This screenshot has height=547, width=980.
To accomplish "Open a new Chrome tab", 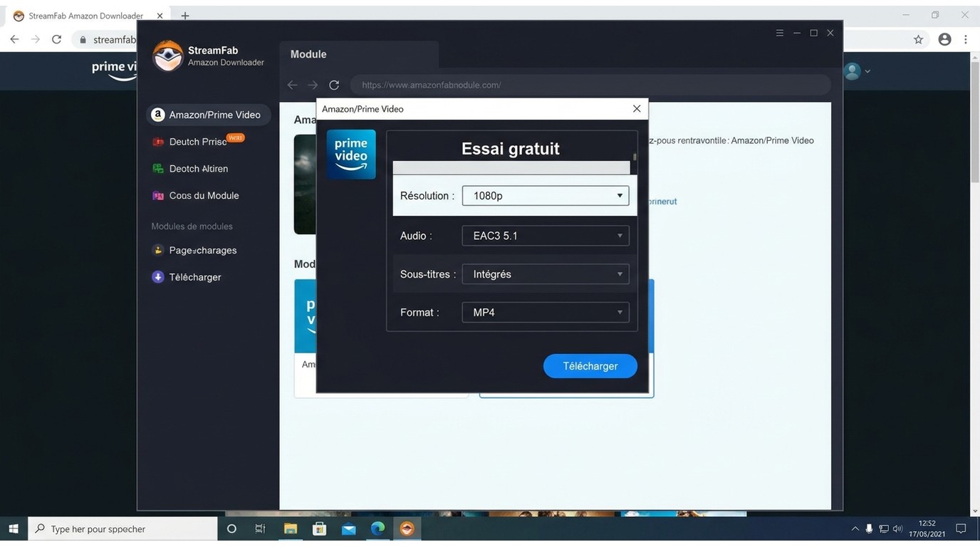I will [x=185, y=16].
